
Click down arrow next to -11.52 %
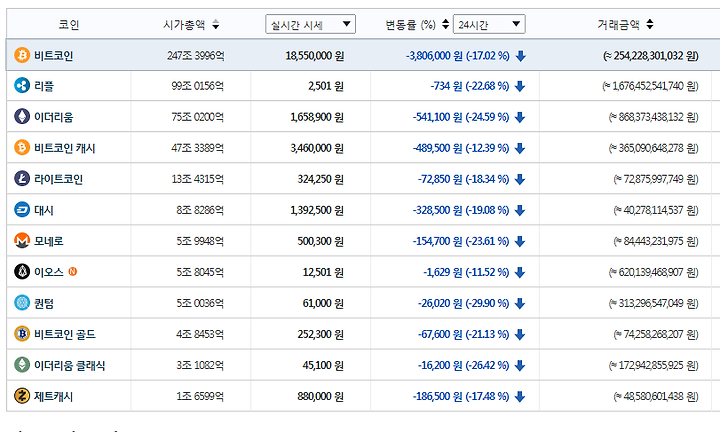pyautogui.click(x=520, y=273)
